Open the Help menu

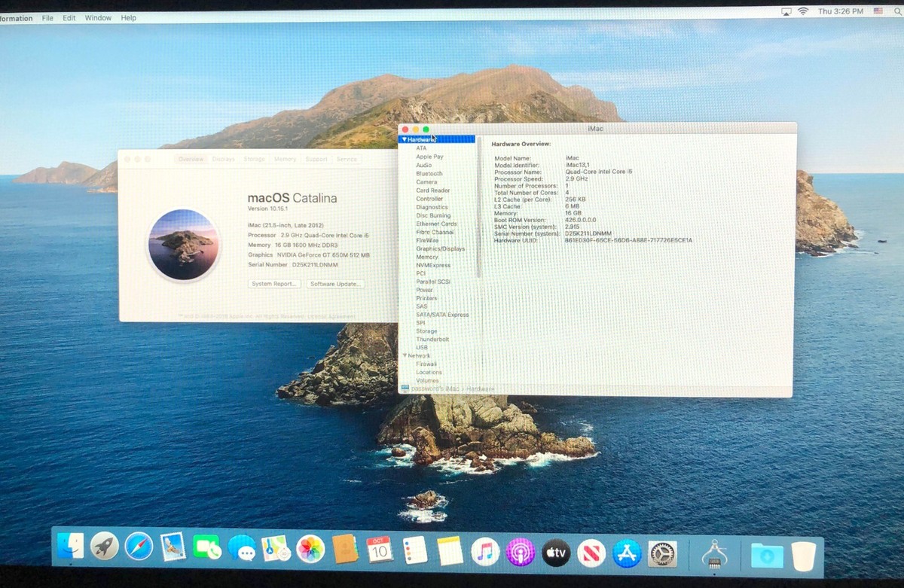pos(129,17)
